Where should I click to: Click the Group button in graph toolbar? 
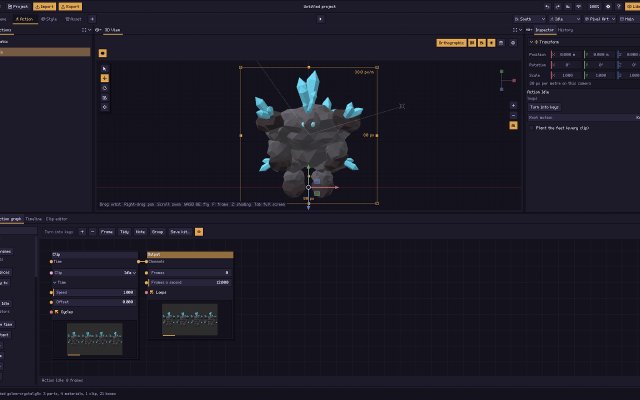tap(157, 232)
